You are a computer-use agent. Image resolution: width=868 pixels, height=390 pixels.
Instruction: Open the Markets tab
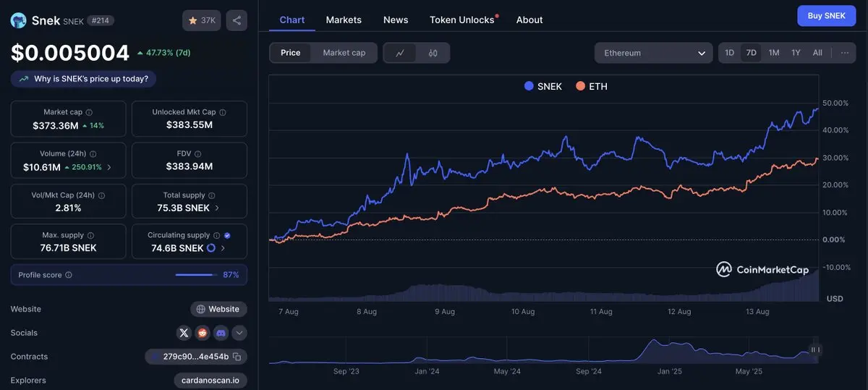(x=344, y=20)
